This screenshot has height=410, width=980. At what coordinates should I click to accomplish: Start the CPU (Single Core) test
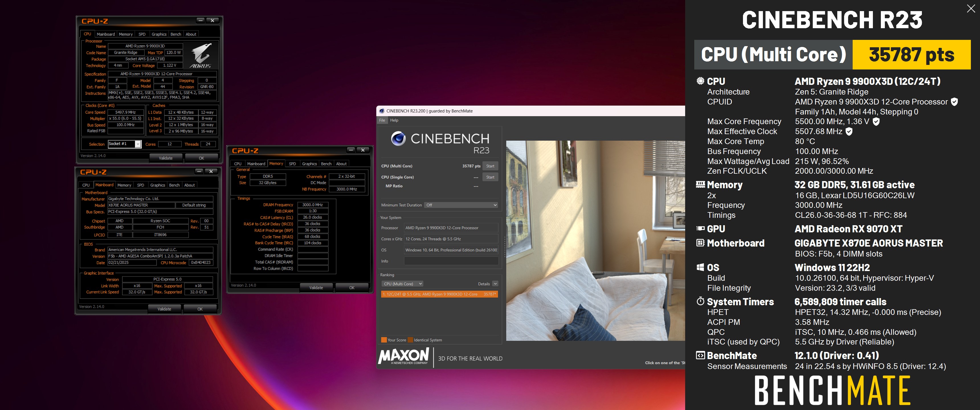490,177
